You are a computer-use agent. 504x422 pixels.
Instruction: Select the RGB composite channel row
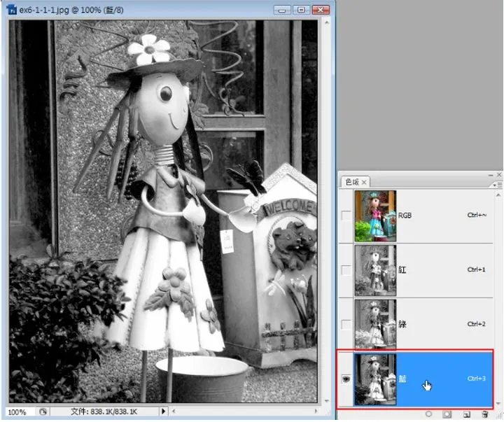pos(416,216)
